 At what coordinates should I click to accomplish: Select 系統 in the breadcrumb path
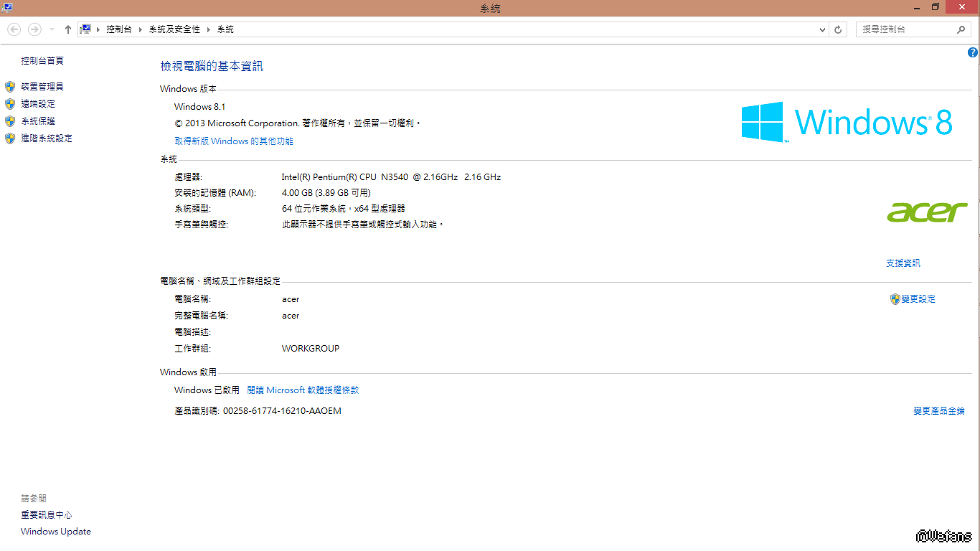click(225, 29)
